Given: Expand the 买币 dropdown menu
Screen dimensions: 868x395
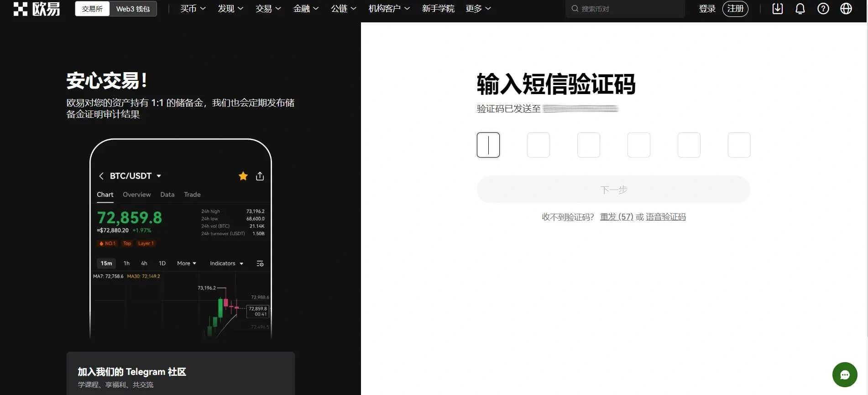Looking at the screenshot, I should 193,9.
